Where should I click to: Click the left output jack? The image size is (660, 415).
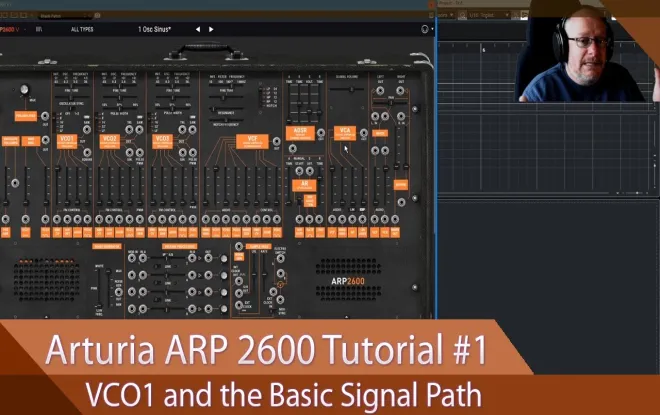click(380, 90)
